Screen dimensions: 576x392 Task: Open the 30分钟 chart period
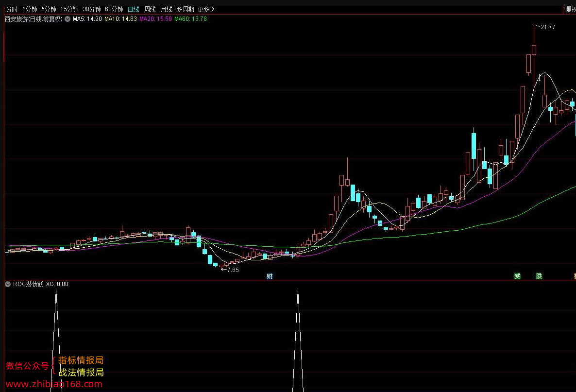point(91,9)
